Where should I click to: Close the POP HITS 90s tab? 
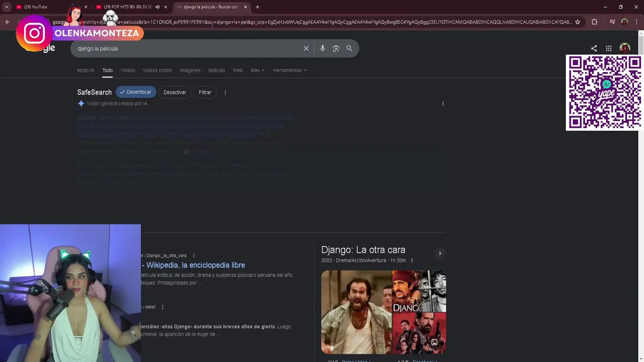coord(166,7)
